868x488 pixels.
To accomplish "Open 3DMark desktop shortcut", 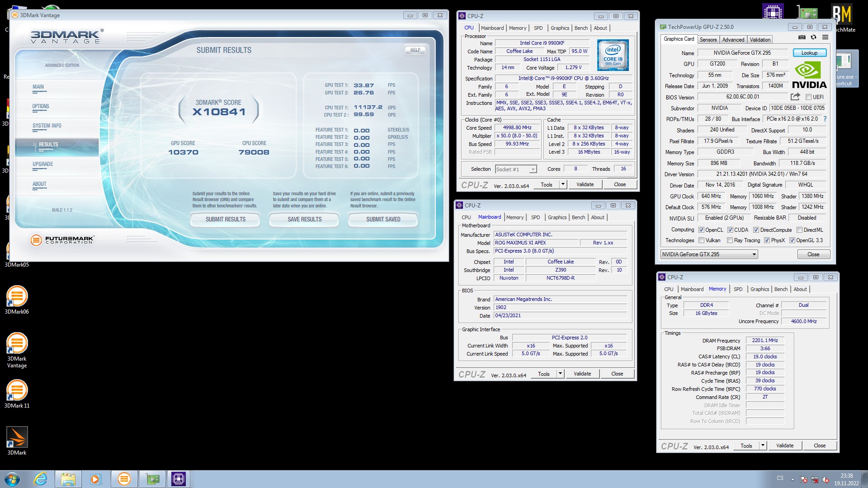I will (17, 441).
